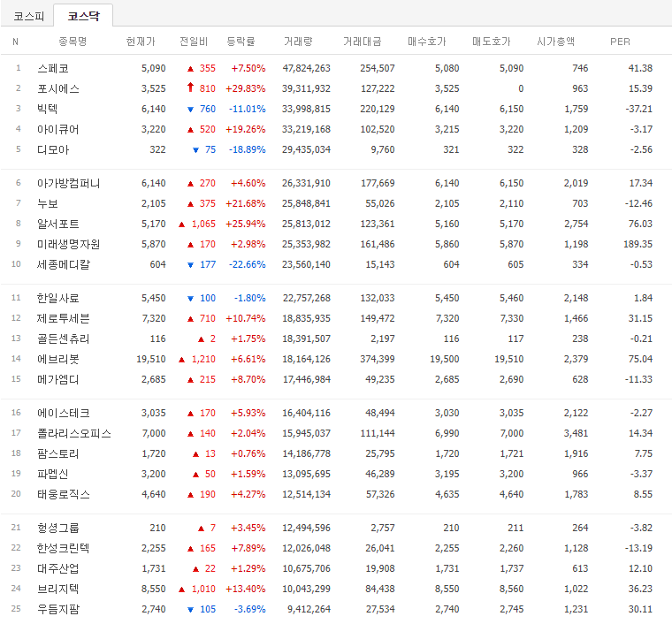Click the N rank column header
Image resolution: width=672 pixels, height=624 pixels.
(15, 42)
